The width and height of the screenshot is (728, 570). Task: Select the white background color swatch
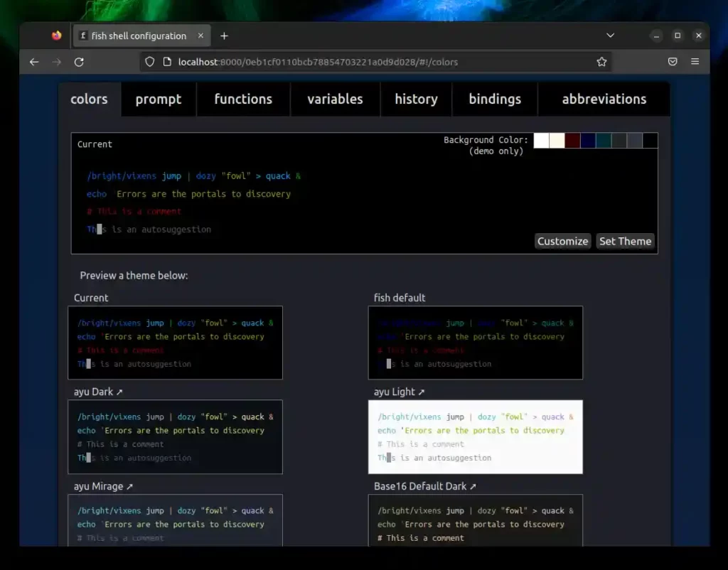coord(541,141)
